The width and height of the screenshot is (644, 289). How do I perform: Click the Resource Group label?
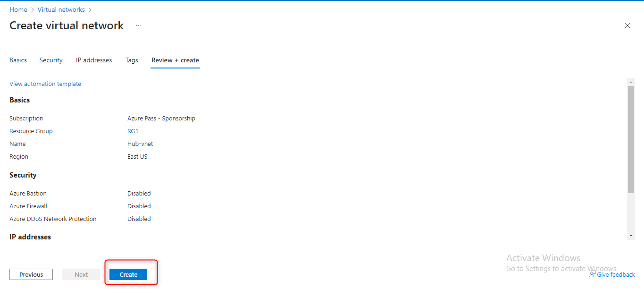[x=31, y=131]
